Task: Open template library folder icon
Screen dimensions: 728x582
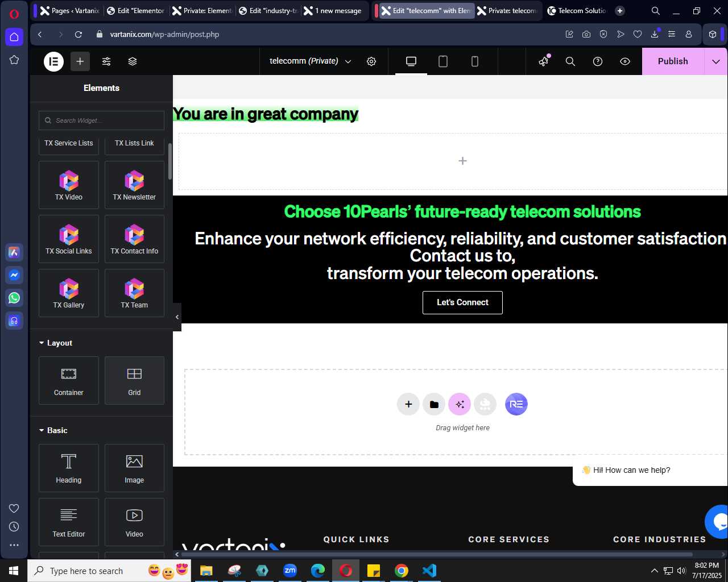Action: (x=434, y=404)
